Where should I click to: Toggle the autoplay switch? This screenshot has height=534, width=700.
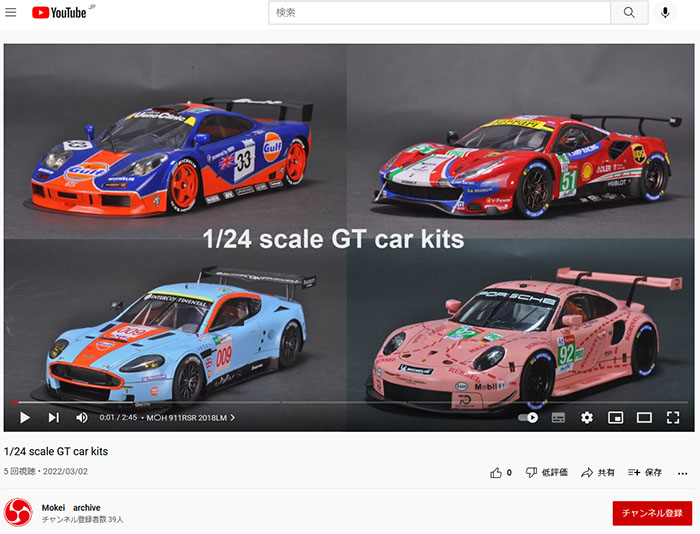528,417
